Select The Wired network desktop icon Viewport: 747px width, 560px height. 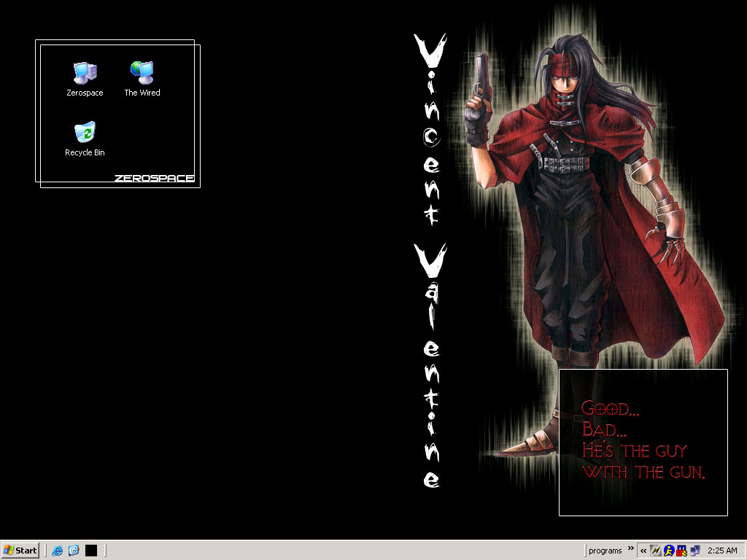click(142, 73)
